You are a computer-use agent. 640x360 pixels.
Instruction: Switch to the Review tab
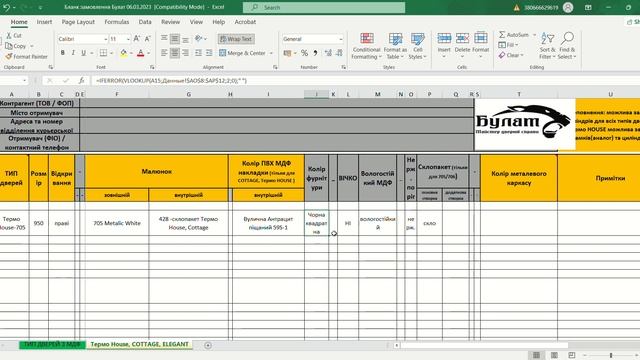pos(170,22)
